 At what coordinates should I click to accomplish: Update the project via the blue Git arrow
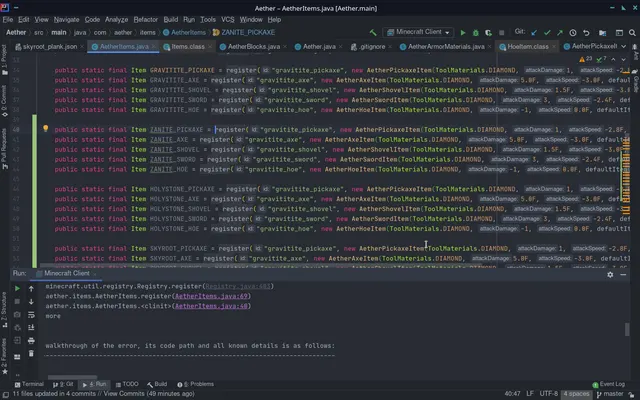534,33
